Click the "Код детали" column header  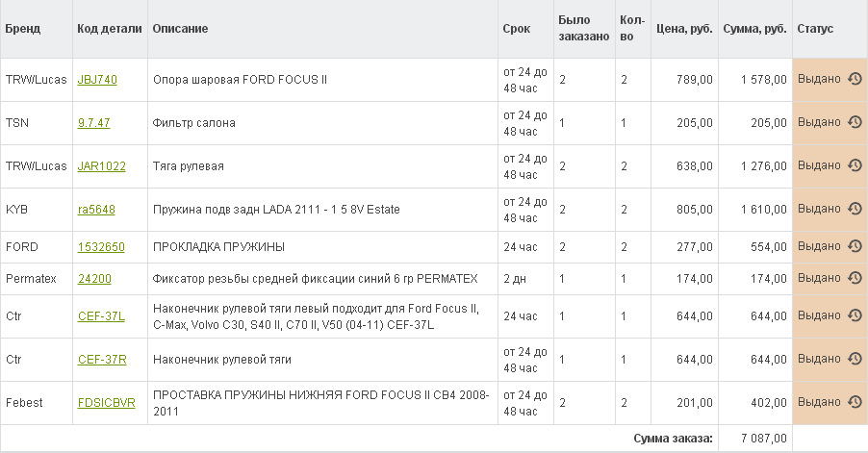pyautogui.click(x=107, y=29)
